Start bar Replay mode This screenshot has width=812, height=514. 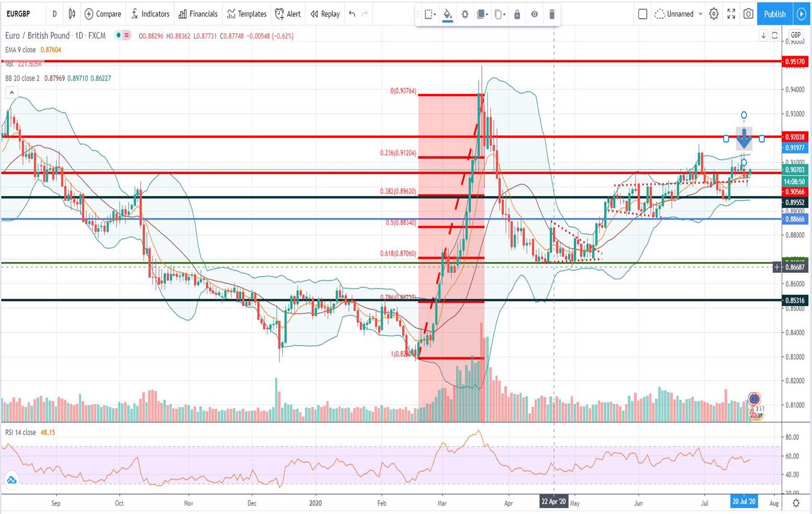[324, 14]
